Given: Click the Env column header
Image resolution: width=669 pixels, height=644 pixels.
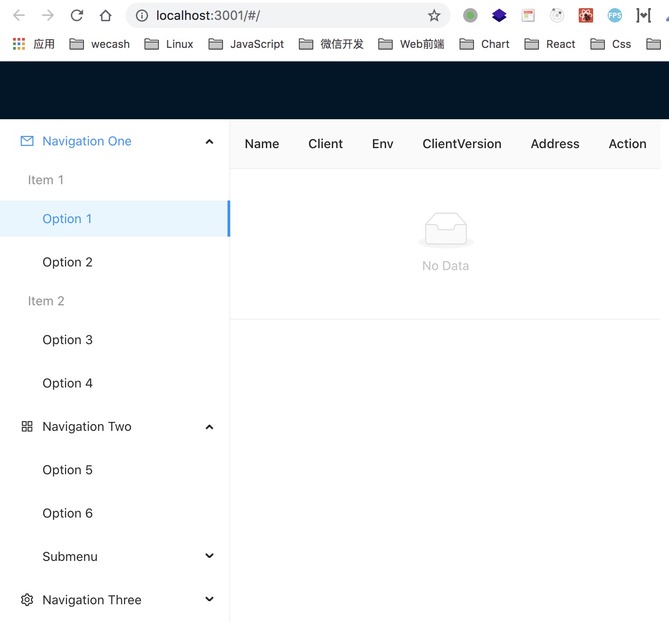Looking at the screenshot, I should [x=382, y=144].
